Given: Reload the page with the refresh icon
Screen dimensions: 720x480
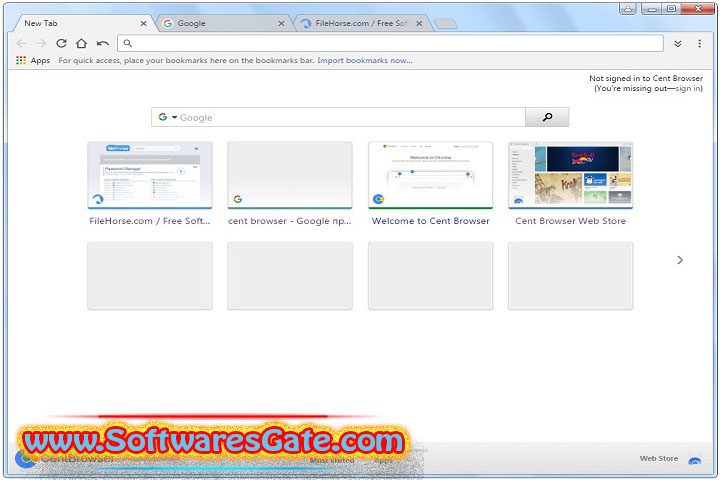Looking at the screenshot, I should (x=61, y=44).
